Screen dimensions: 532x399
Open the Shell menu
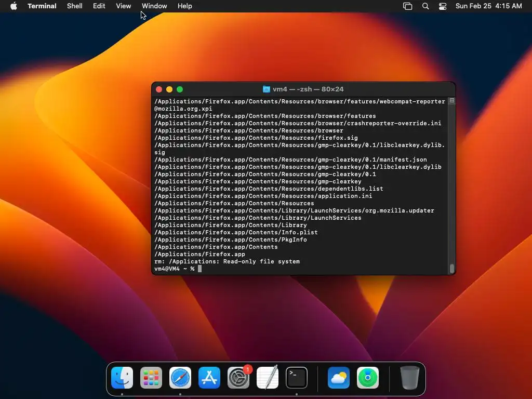coord(75,6)
